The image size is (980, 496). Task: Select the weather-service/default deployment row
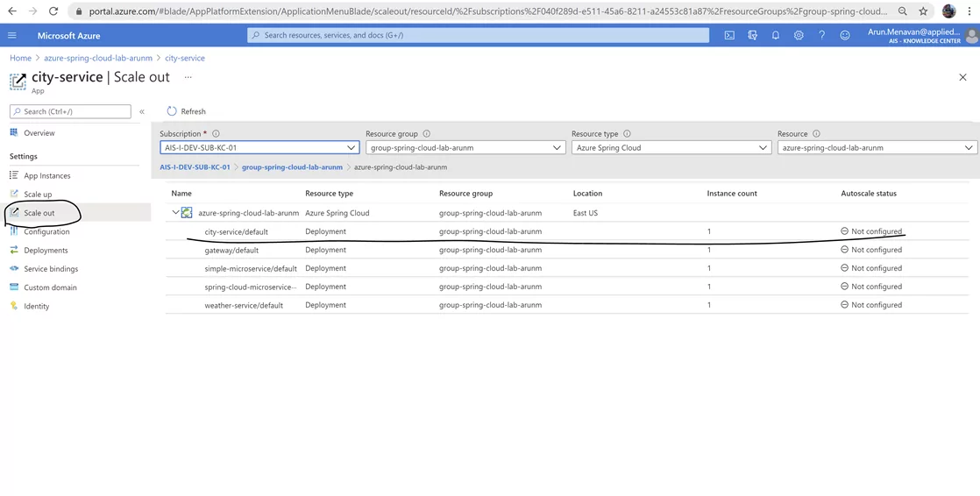point(567,305)
